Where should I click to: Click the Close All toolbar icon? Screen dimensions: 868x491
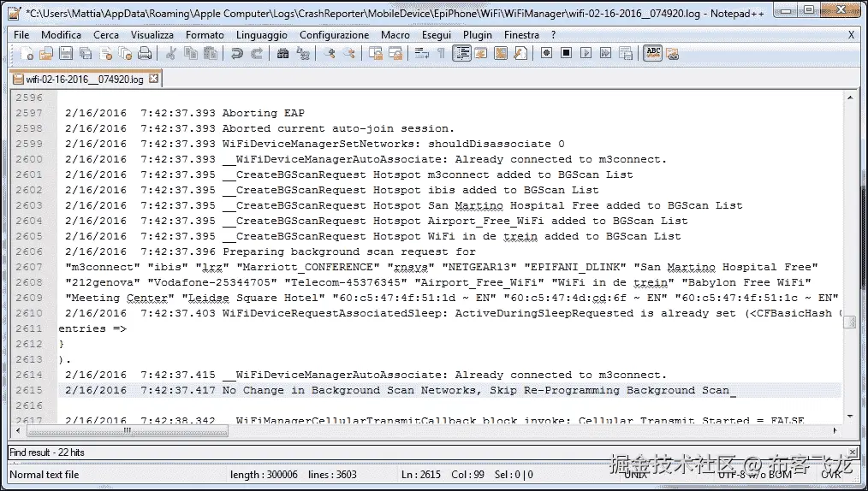click(125, 54)
